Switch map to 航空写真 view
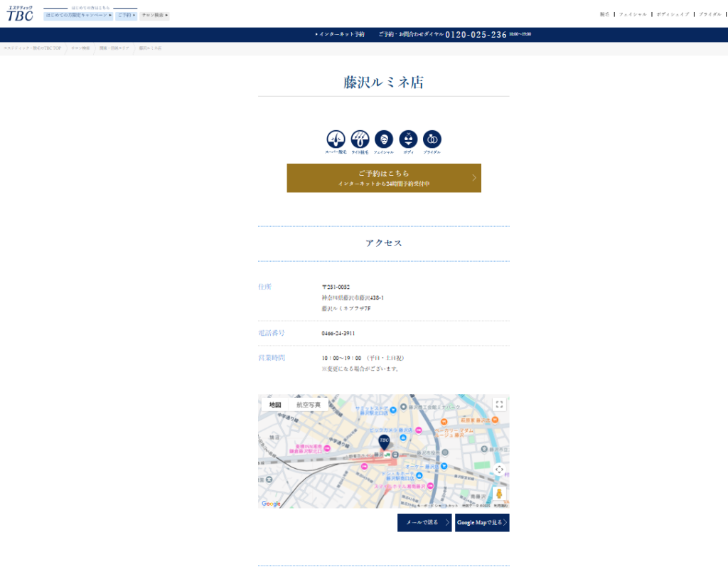This screenshot has width=728, height=572. [309, 405]
